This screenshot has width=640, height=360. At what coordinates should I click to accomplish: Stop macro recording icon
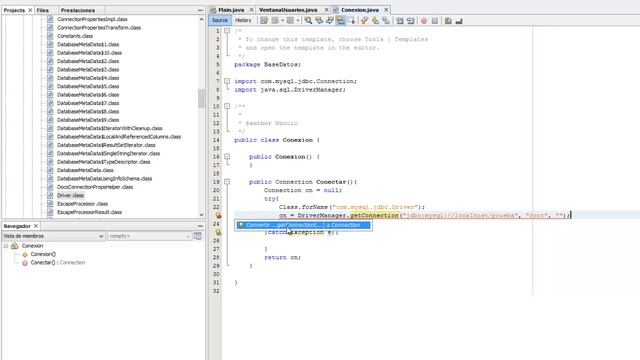tap(435, 20)
